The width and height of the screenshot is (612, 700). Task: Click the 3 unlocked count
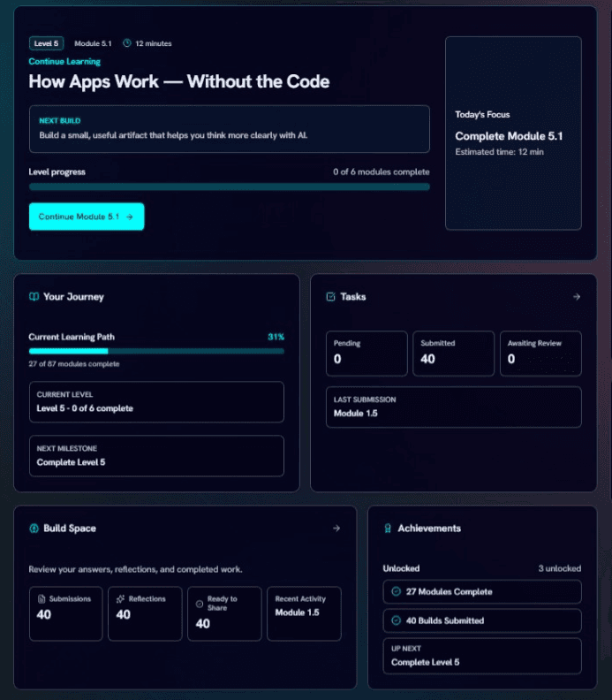pyautogui.click(x=559, y=568)
